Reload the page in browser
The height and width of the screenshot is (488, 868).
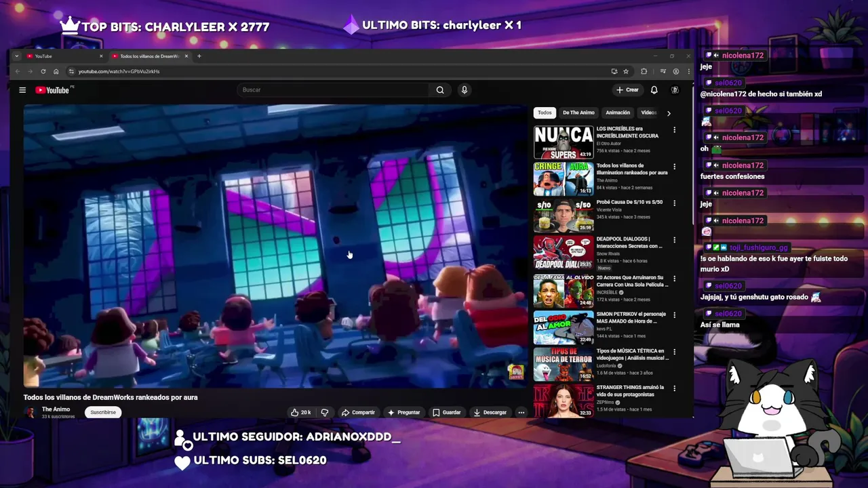(43, 71)
